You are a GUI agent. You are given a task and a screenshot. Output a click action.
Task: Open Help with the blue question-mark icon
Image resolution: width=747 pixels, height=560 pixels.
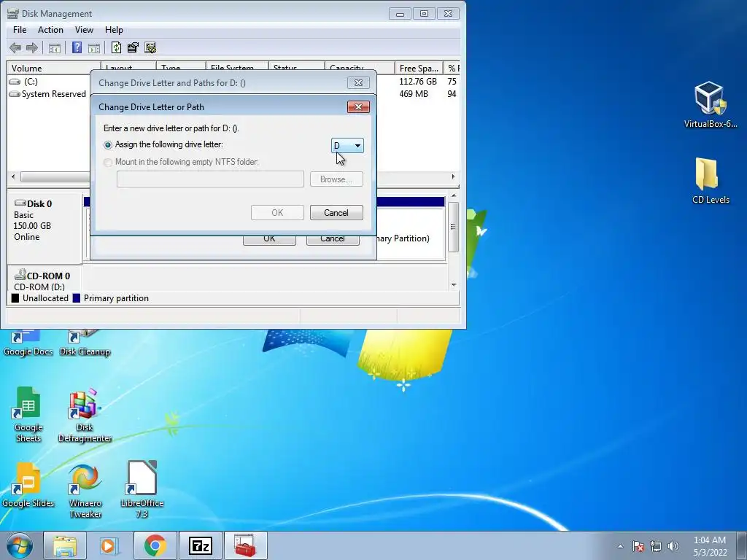tap(77, 47)
